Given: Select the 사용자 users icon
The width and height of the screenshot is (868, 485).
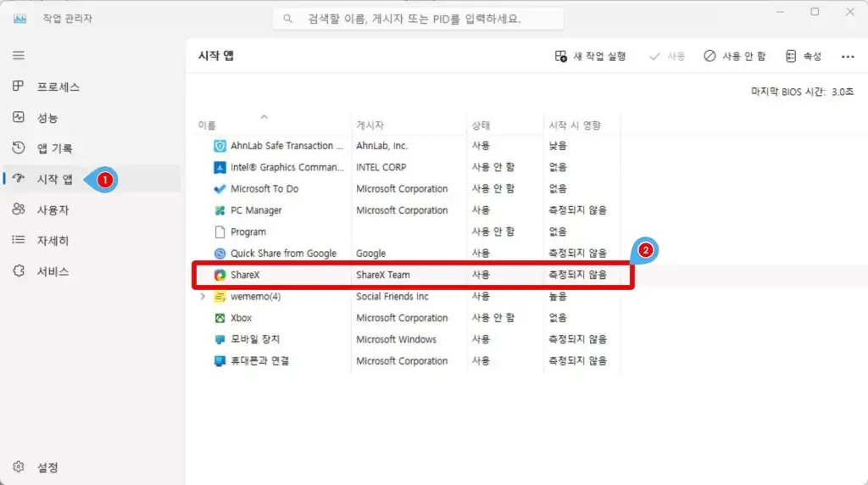Looking at the screenshot, I should 19,209.
